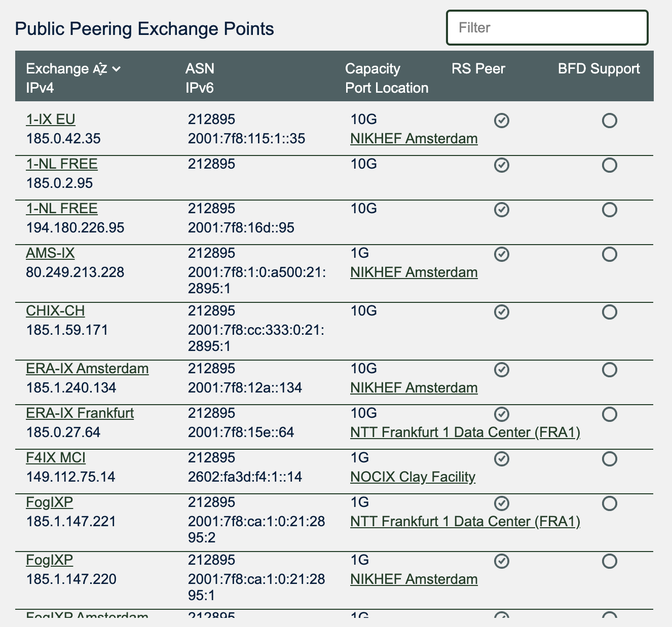Open NIKHEF Amsterdam link in AMS-IX row
The width and height of the screenshot is (672, 627).
click(414, 272)
